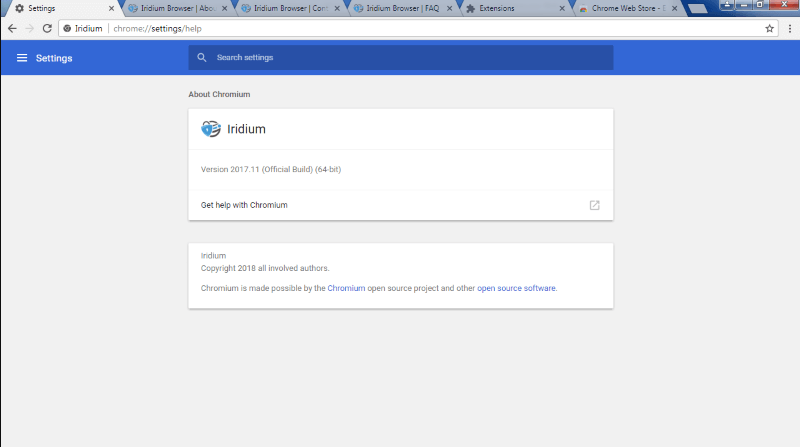Click the Iridium logo icon
This screenshot has height=447, width=800.
click(211, 129)
